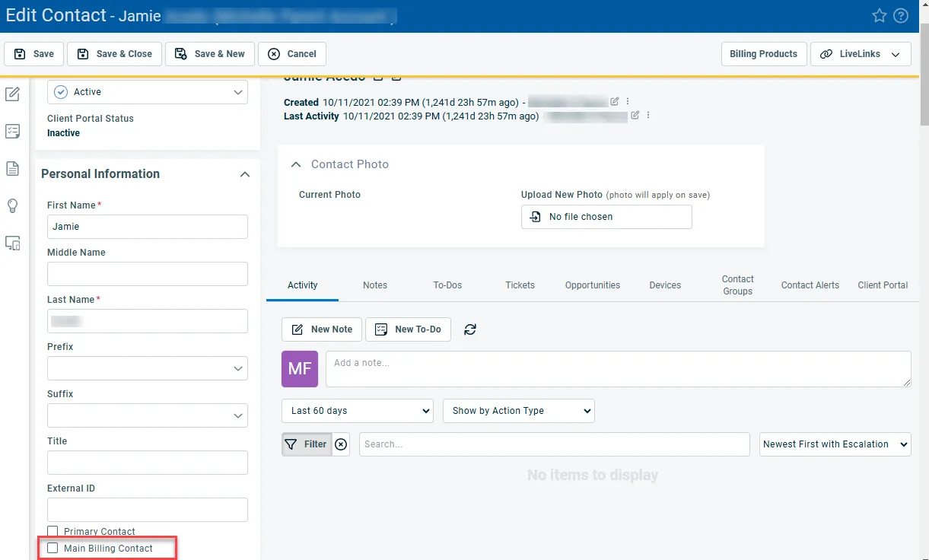Open the checklist icon in left sidebar
929x560 pixels.
12,132
